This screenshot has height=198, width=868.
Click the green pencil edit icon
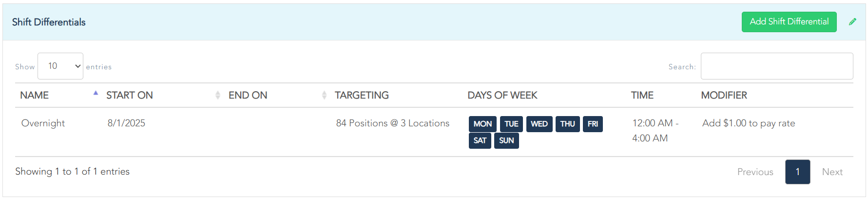[852, 21]
